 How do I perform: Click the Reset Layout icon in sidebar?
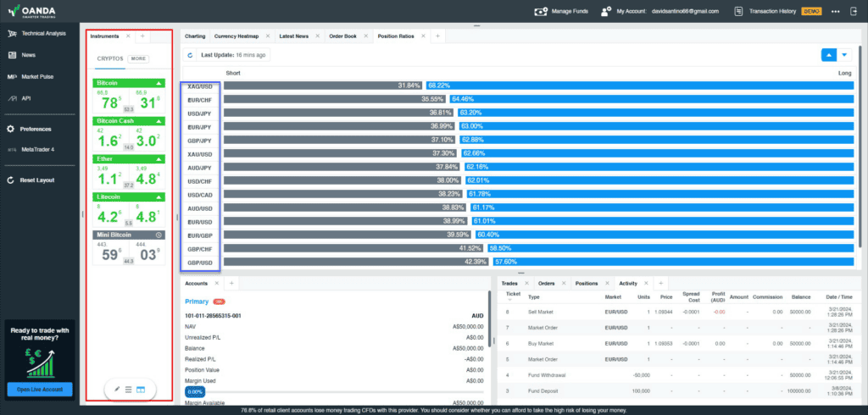(10, 180)
